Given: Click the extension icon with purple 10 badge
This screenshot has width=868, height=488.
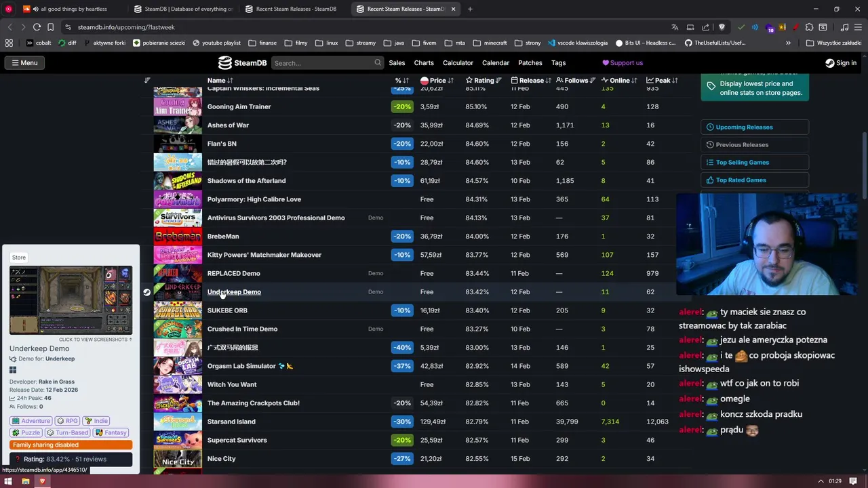Looking at the screenshot, I should click(x=770, y=28).
